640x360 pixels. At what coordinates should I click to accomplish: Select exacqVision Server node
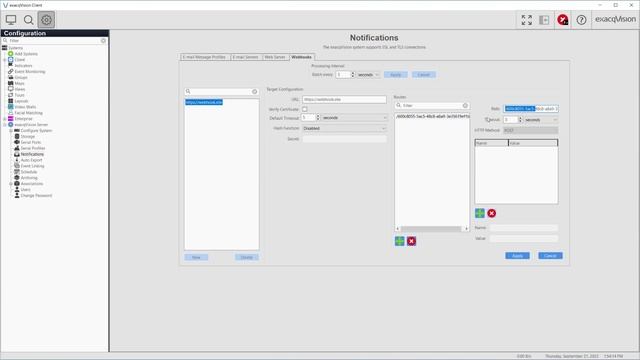(31, 124)
